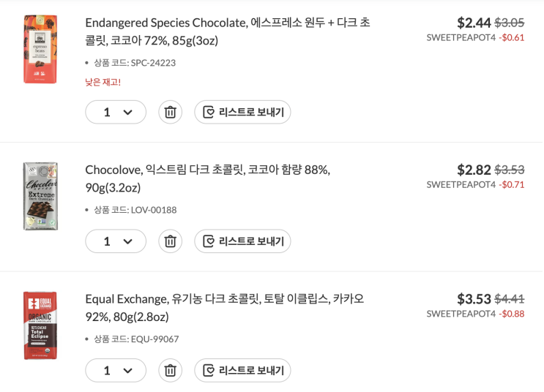Click Equal Exchange Total Eclipse thumbnail
This screenshot has width=544, height=392.
coord(40,325)
